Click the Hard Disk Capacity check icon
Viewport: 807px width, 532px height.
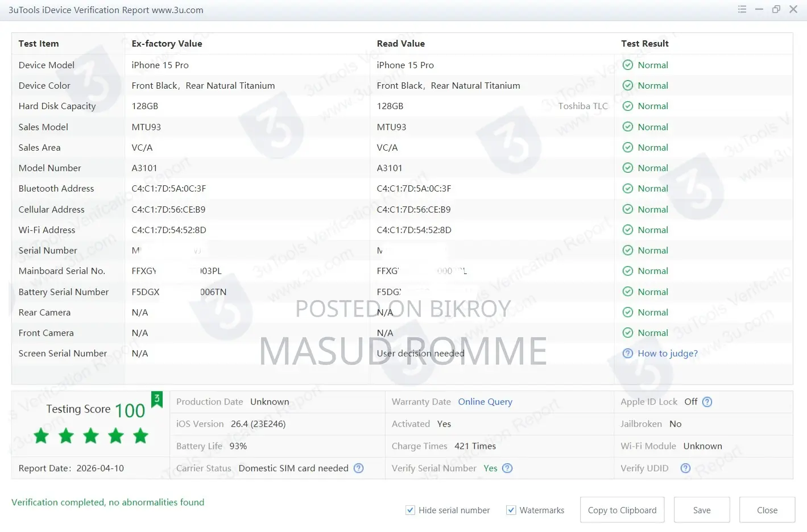pyautogui.click(x=628, y=106)
